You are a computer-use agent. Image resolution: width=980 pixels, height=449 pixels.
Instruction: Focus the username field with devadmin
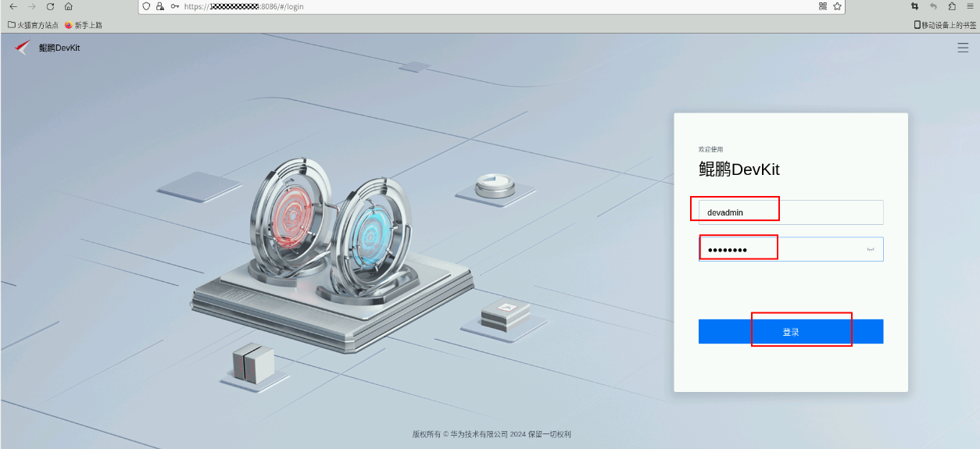[x=791, y=212]
